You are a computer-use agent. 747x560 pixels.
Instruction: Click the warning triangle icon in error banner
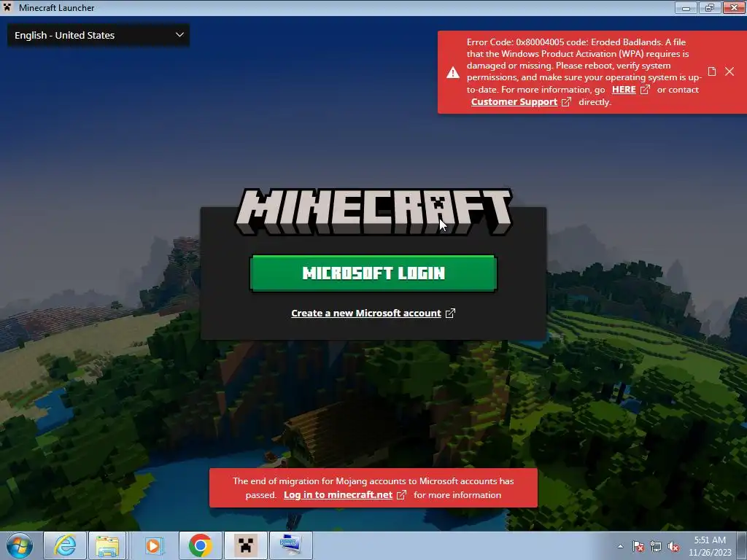(x=452, y=72)
